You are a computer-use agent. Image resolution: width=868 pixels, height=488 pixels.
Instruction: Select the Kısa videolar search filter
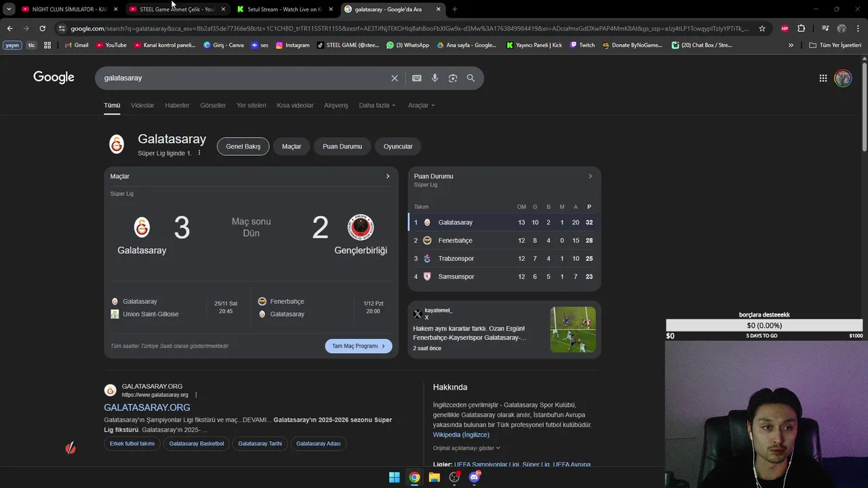click(295, 106)
